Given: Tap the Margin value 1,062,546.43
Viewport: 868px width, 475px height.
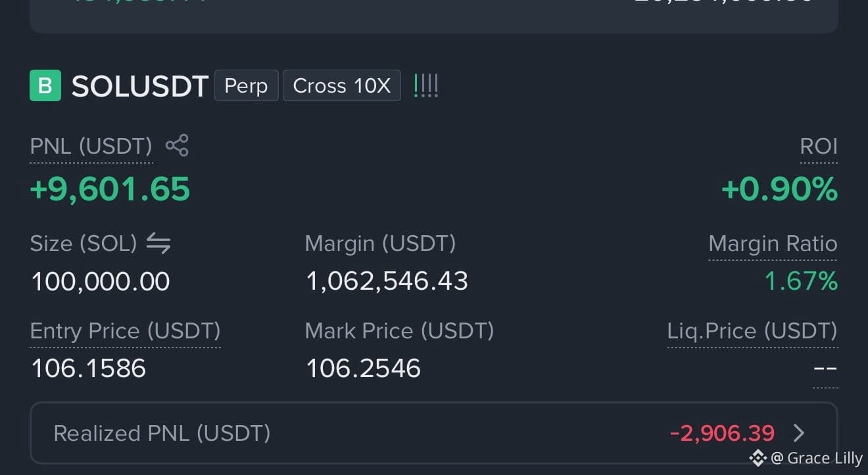Looking at the screenshot, I should (387, 281).
